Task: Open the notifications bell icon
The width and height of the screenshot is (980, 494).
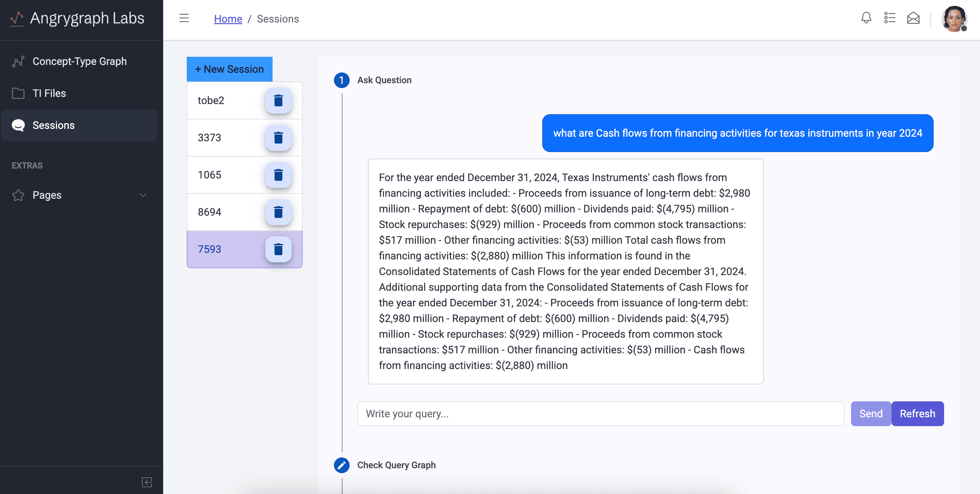Action: point(866,18)
